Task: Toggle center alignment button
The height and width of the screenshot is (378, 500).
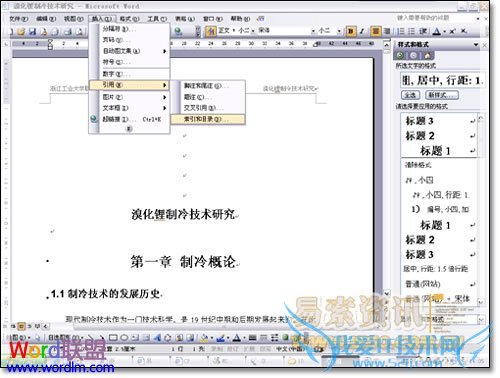Action: pyautogui.click(x=376, y=31)
